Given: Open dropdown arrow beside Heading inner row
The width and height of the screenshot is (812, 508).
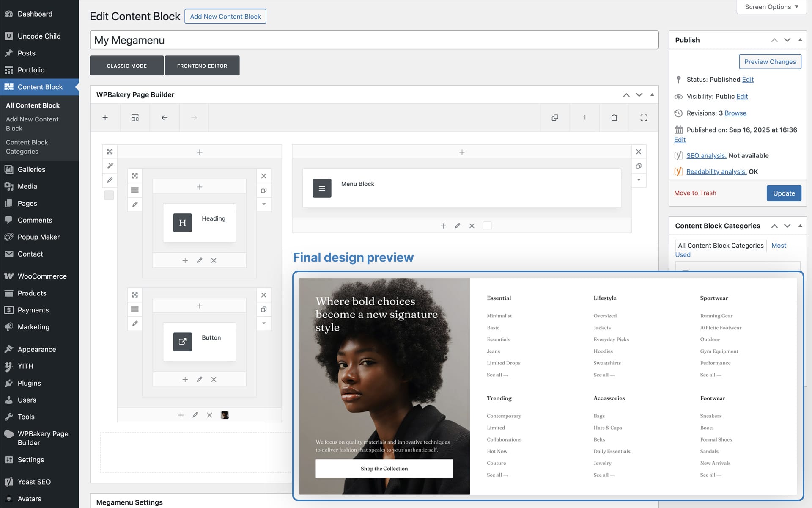Looking at the screenshot, I should pos(264,204).
